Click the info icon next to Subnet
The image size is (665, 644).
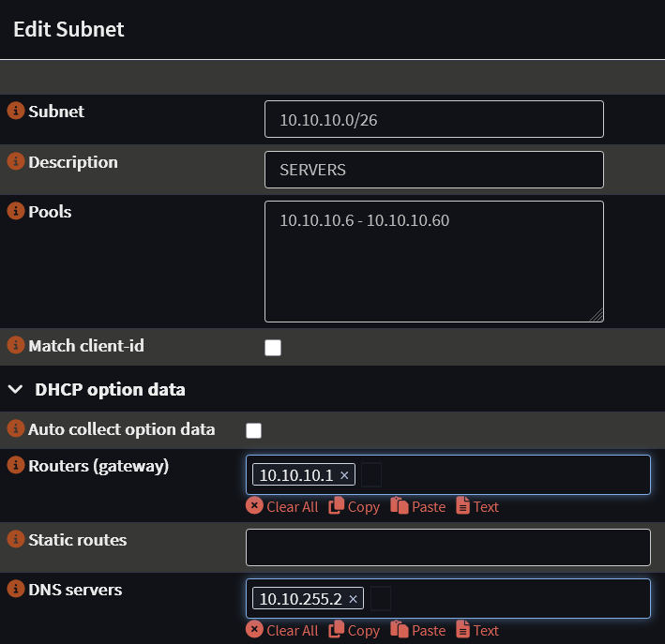(16, 111)
